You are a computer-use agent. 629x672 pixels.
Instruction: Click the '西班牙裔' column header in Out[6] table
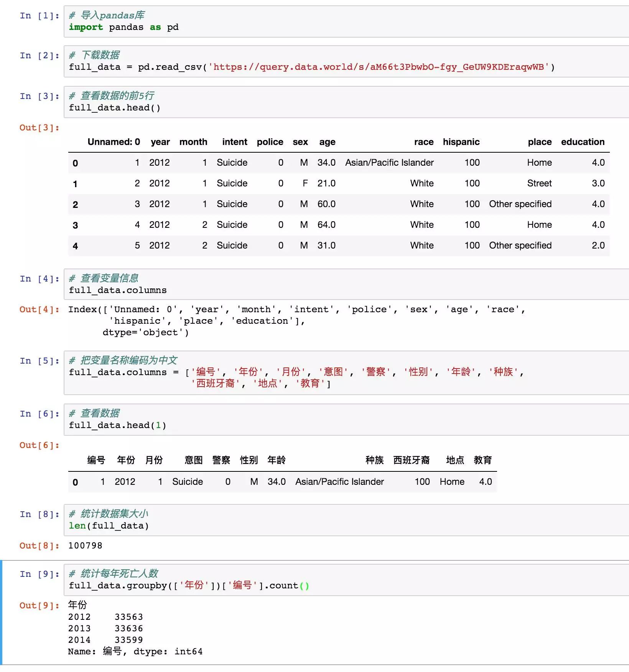[x=412, y=460]
